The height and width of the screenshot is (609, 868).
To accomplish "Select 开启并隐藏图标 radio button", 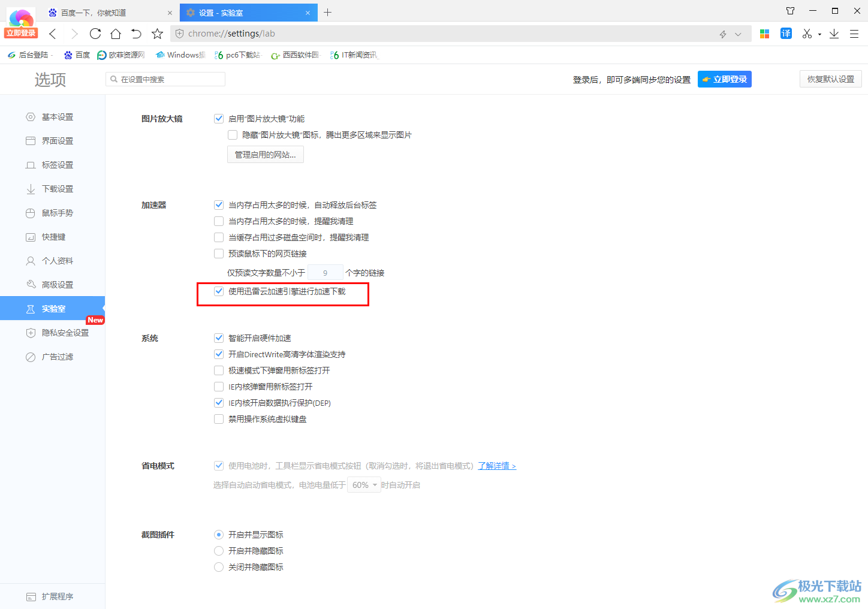I will 219,551.
